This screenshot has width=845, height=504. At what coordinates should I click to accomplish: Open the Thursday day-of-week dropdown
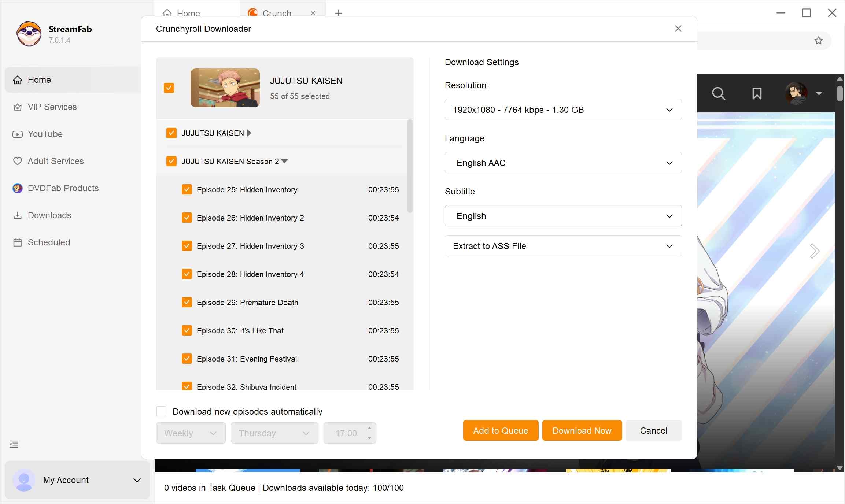(x=274, y=433)
